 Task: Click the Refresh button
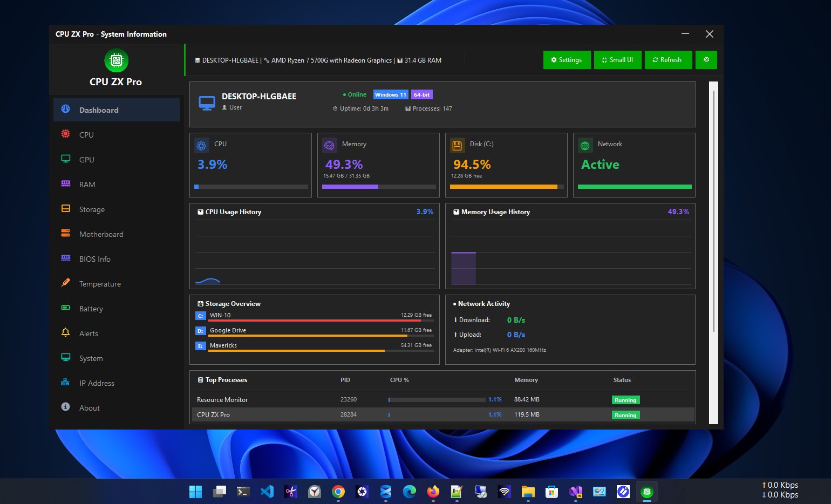point(667,60)
